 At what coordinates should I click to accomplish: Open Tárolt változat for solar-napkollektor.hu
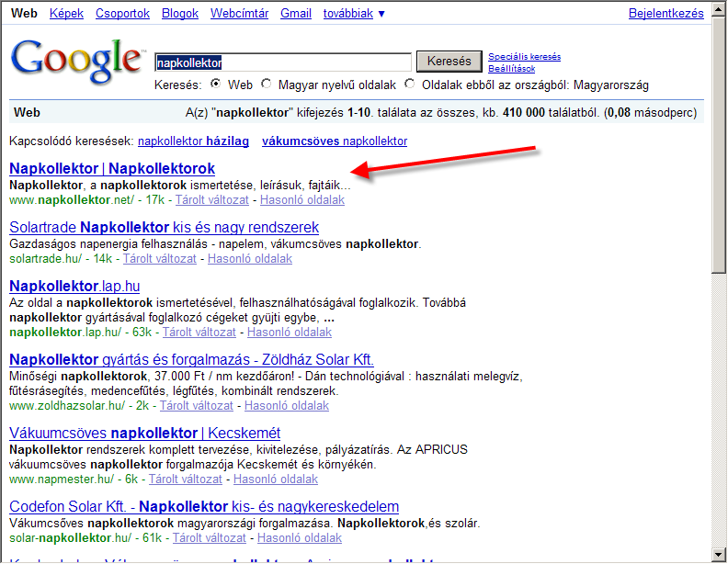[209, 538]
